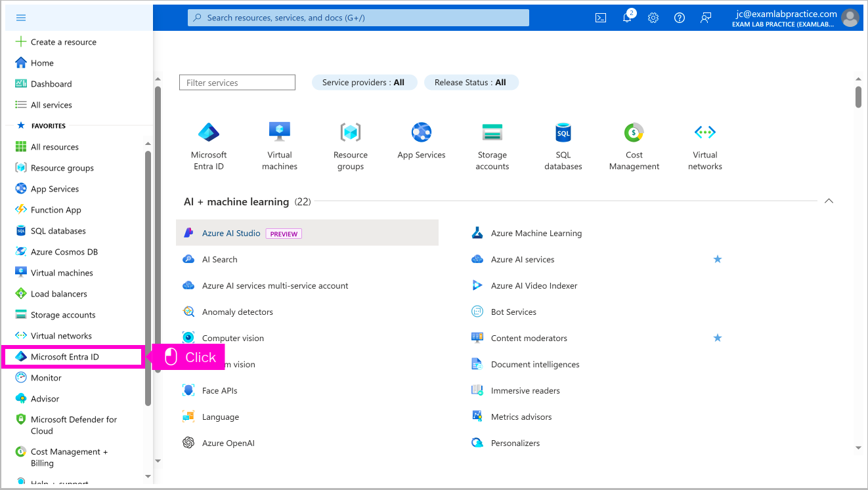The height and width of the screenshot is (490, 868).
Task: Click the Filter services input box
Action: 237,83
